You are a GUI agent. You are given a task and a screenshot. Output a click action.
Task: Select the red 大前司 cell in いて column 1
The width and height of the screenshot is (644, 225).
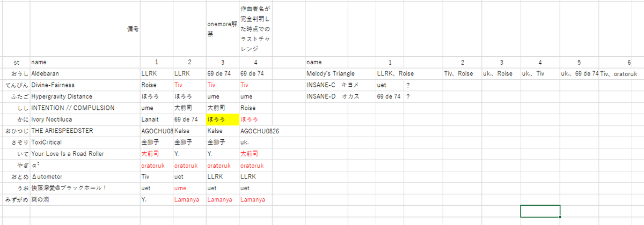click(x=156, y=154)
